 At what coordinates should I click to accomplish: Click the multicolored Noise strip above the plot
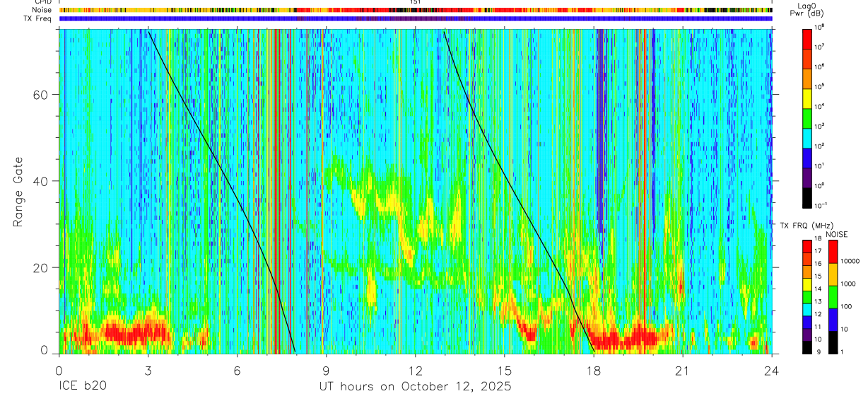click(416, 11)
